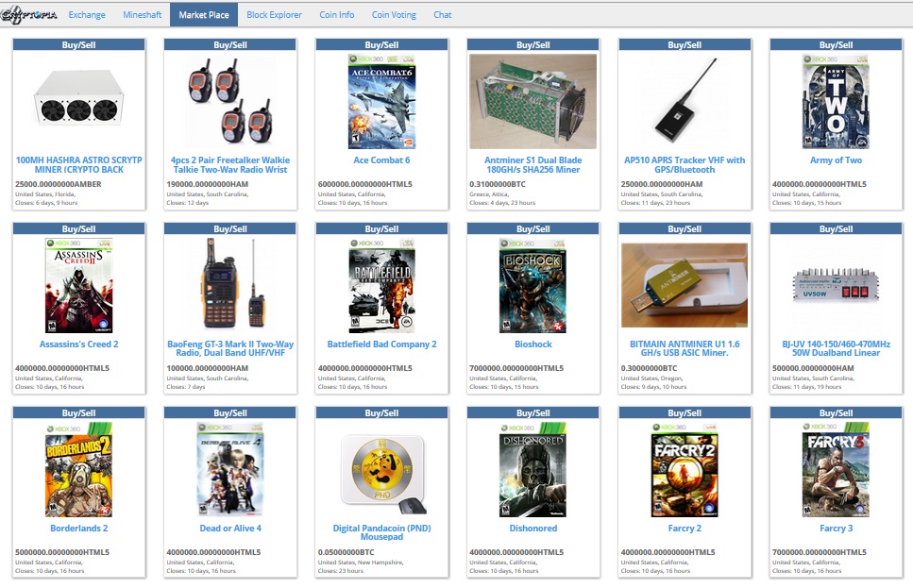This screenshot has width=913, height=588.
Task: Select the price 190000.00000000HAM
Action: [x=208, y=184]
